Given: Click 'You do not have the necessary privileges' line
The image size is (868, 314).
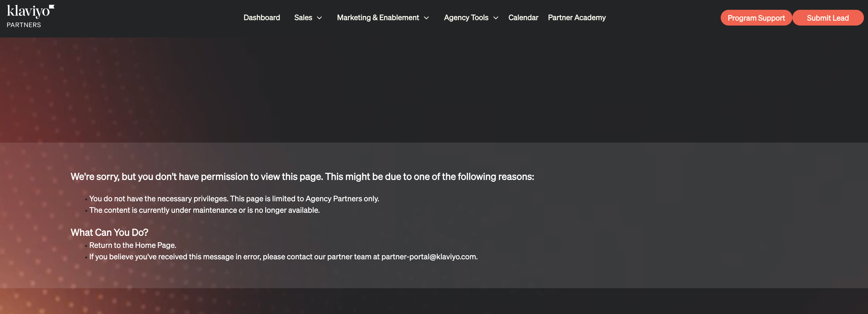Looking at the screenshot, I should coord(234,199).
